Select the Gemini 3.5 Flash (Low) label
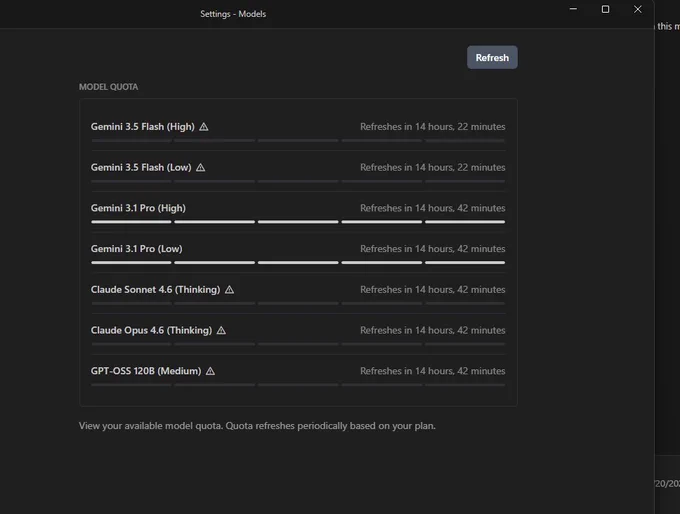This screenshot has height=514, width=680. [141, 167]
